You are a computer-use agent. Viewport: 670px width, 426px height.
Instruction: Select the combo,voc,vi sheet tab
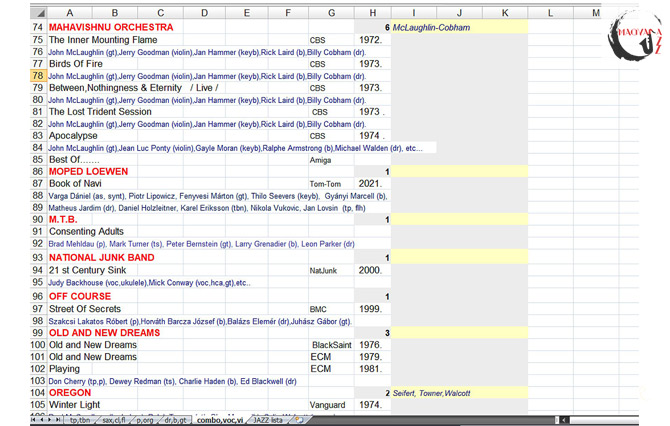coord(220,420)
